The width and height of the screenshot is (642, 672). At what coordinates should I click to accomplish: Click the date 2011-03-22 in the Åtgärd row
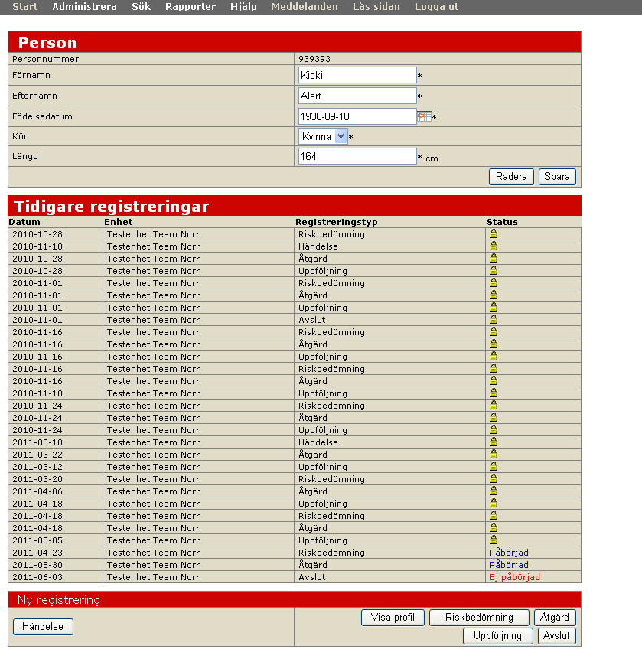(37, 455)
